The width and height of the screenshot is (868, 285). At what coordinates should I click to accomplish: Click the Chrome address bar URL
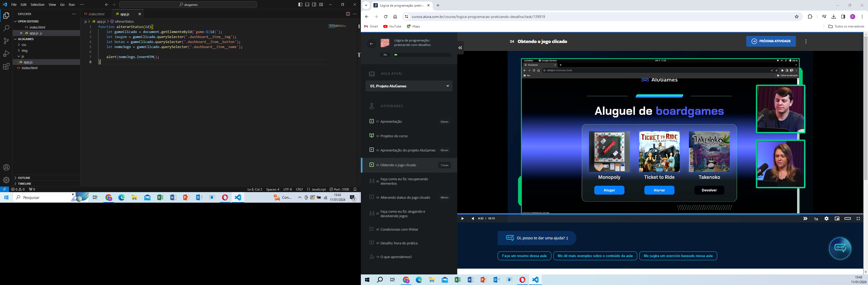click(x=478, y=17)
